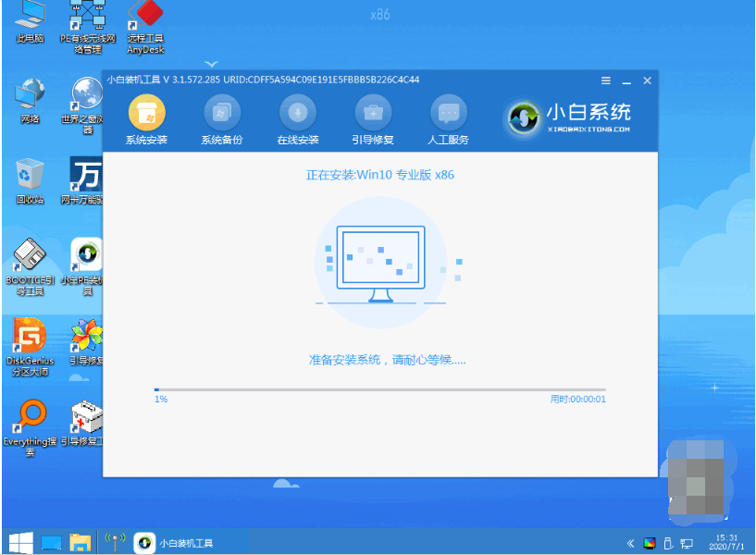This screenshot has width=756, height=555.
Task: Close the 小白装机工具 window
Action: (647, 81)
